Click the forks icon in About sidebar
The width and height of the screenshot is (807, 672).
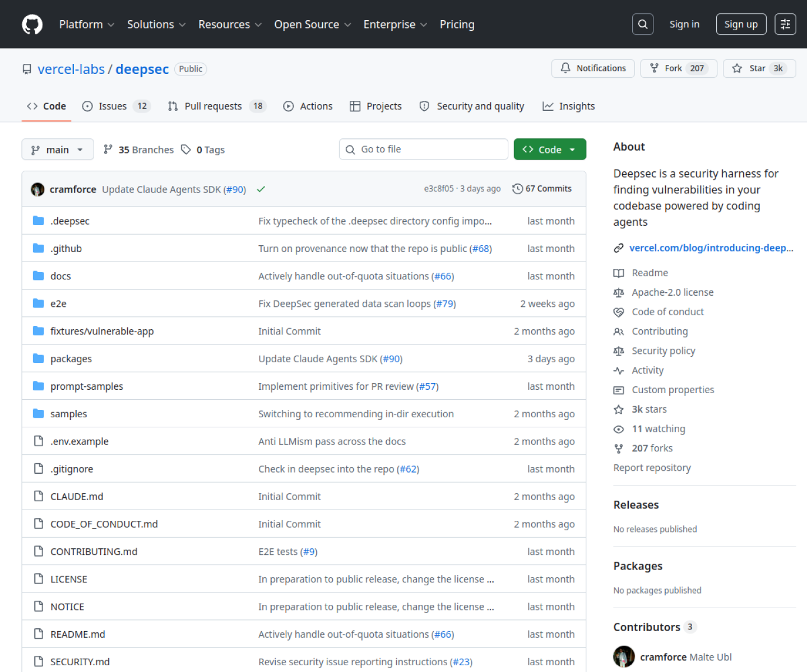tap(619, 449)
